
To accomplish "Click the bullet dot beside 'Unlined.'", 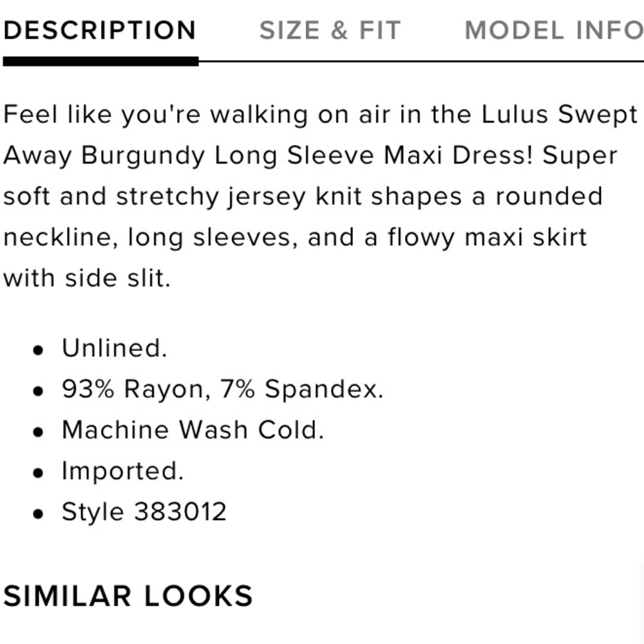I will point(40,350).
